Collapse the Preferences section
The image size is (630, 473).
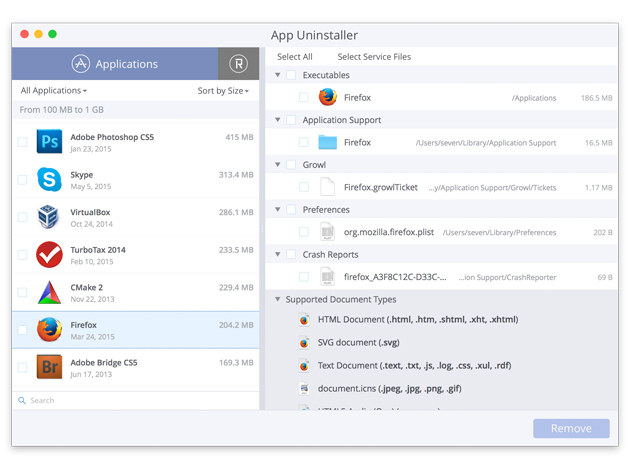[278, 209]
